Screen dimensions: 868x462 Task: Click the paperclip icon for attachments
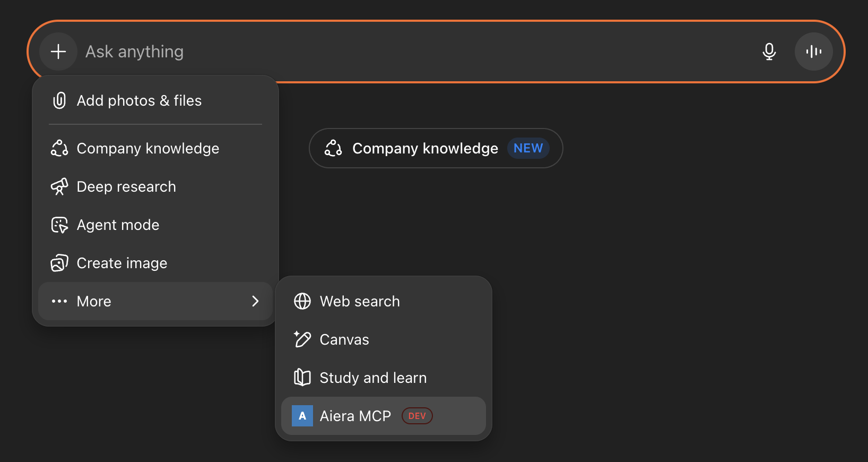[x=59, y=100]
